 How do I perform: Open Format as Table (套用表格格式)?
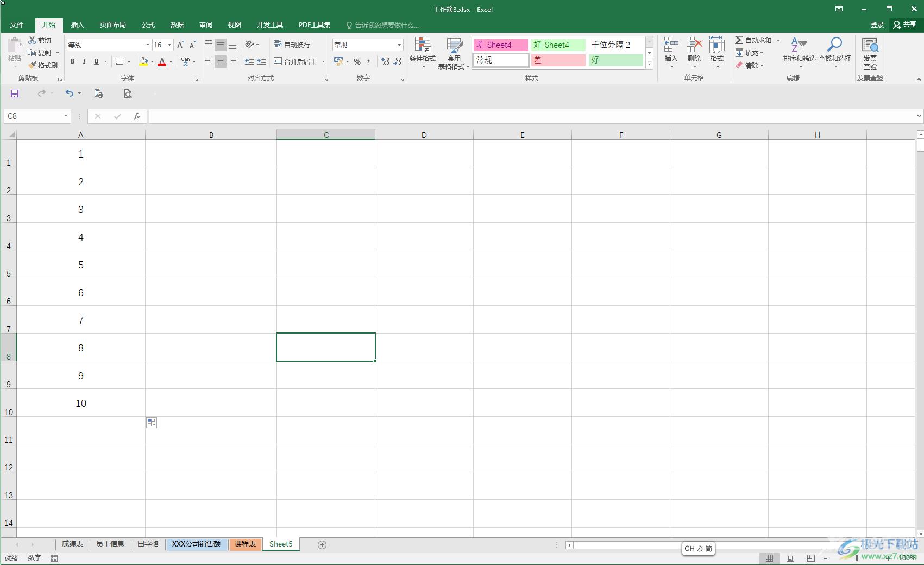point(454,53)
